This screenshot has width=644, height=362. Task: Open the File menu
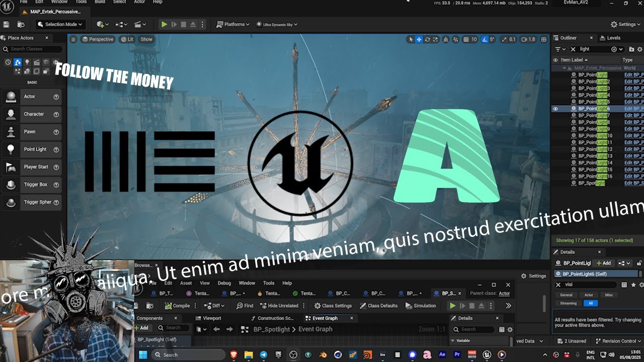click(x=24, y=2)
